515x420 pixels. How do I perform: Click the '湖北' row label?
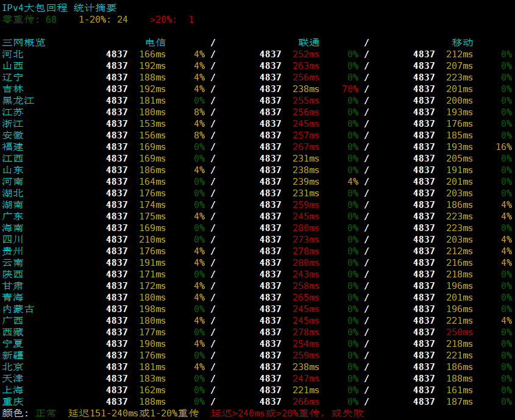(x=13, y=193)
